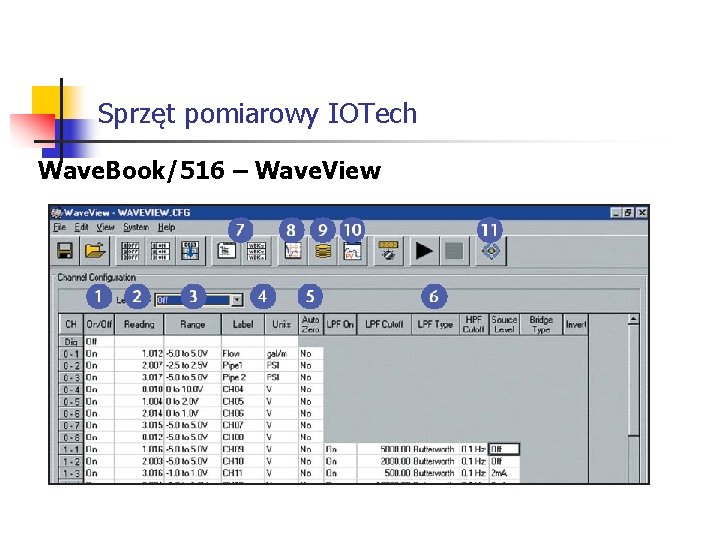Select range cell -1.0 to 1.0V of CH11

[x=192, y=473]
